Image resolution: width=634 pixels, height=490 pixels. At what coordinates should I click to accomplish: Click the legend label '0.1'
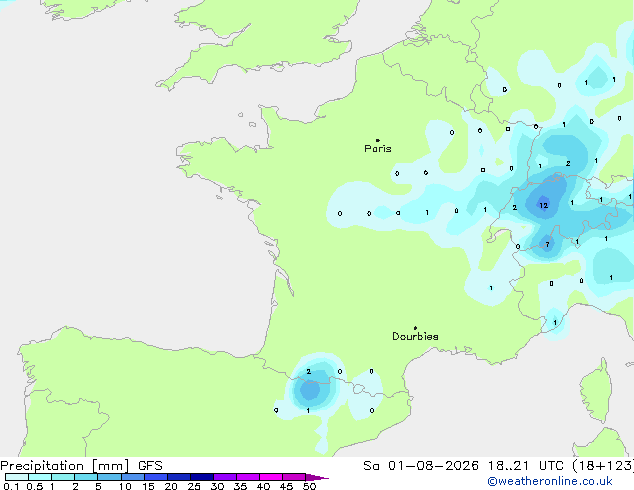pyautogui.click(x=11, y=486)
